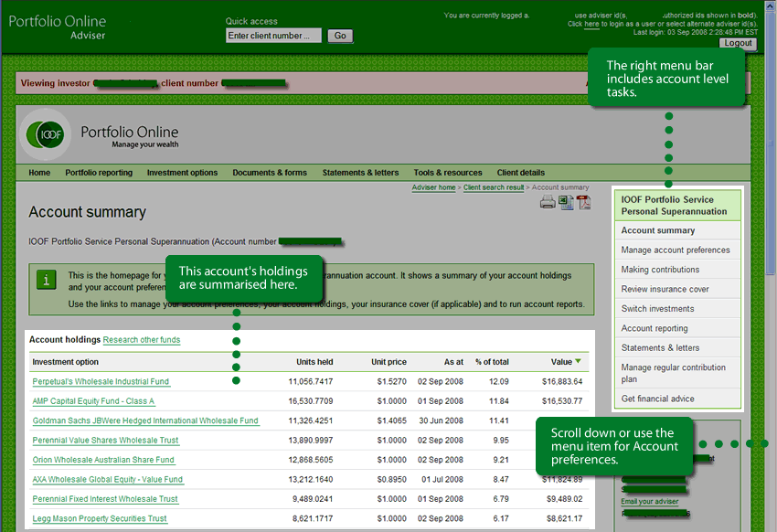Click value $16,883.64
Screen dimensions: 777x532
pos(562,381)
